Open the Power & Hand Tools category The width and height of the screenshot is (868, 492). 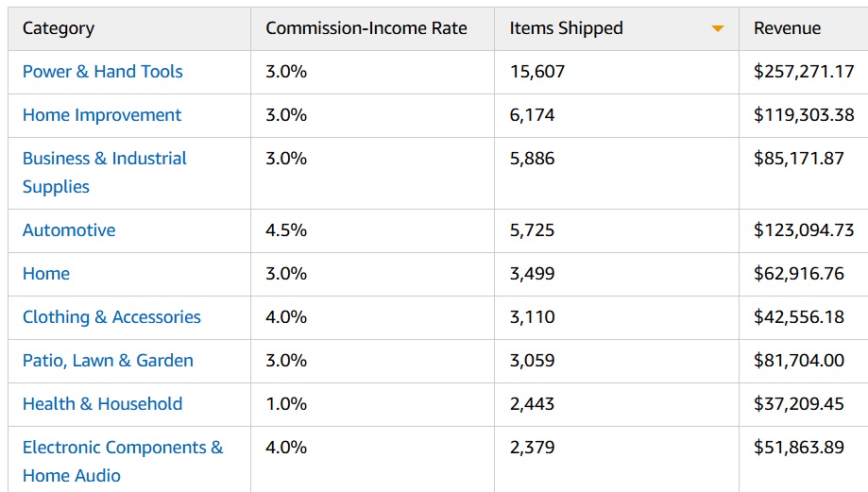pyautogui.click(x=103, y=72)
